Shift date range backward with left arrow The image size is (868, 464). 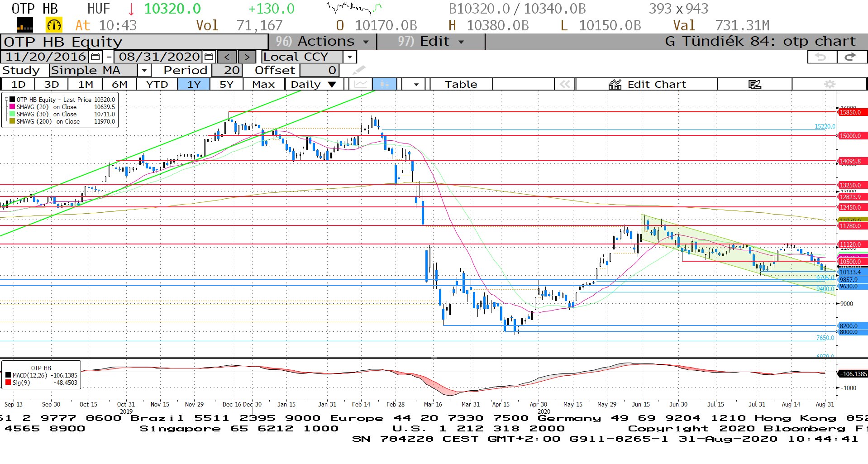[227, 57]
